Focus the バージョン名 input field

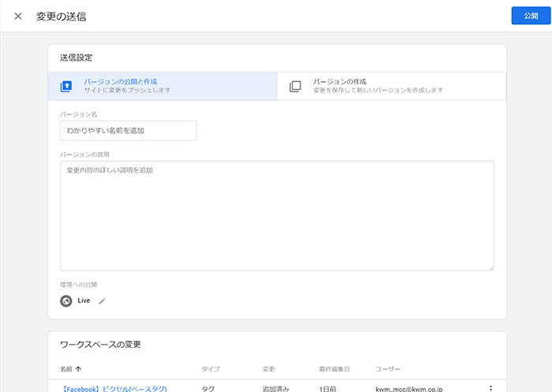128,131
